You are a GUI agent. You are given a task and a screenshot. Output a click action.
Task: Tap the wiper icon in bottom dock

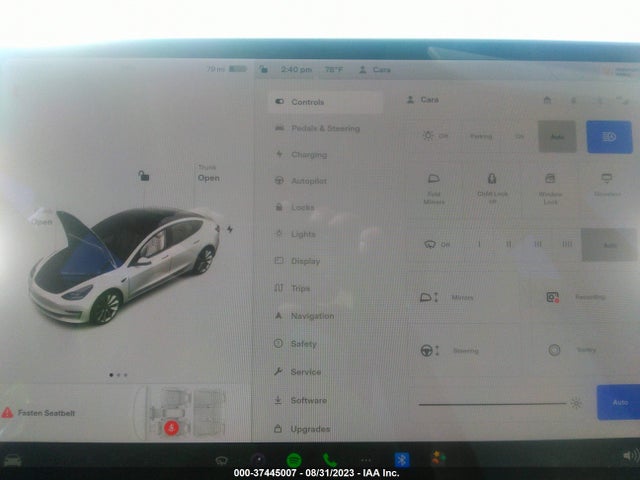pos(221,460)
